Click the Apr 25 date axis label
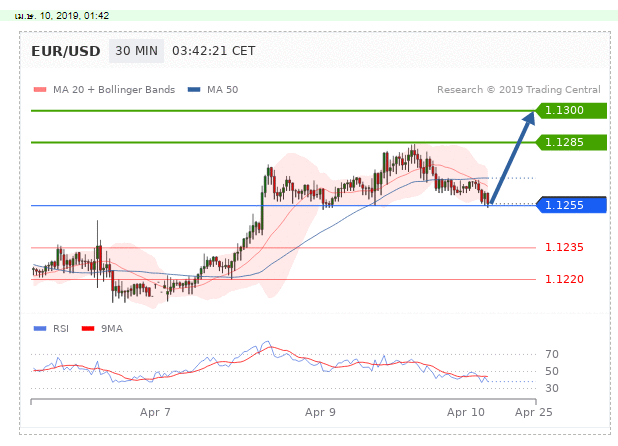The width and height of the screenshot is (618, 446). 534,413
